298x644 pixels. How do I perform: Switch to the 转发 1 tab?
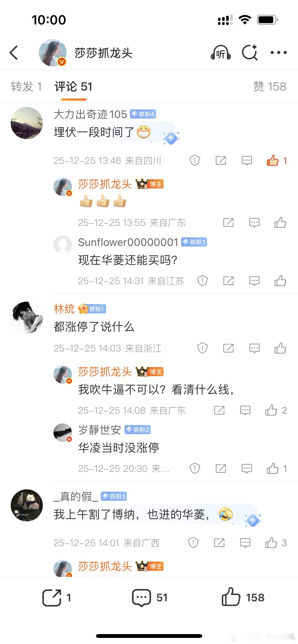pos(26,86)
